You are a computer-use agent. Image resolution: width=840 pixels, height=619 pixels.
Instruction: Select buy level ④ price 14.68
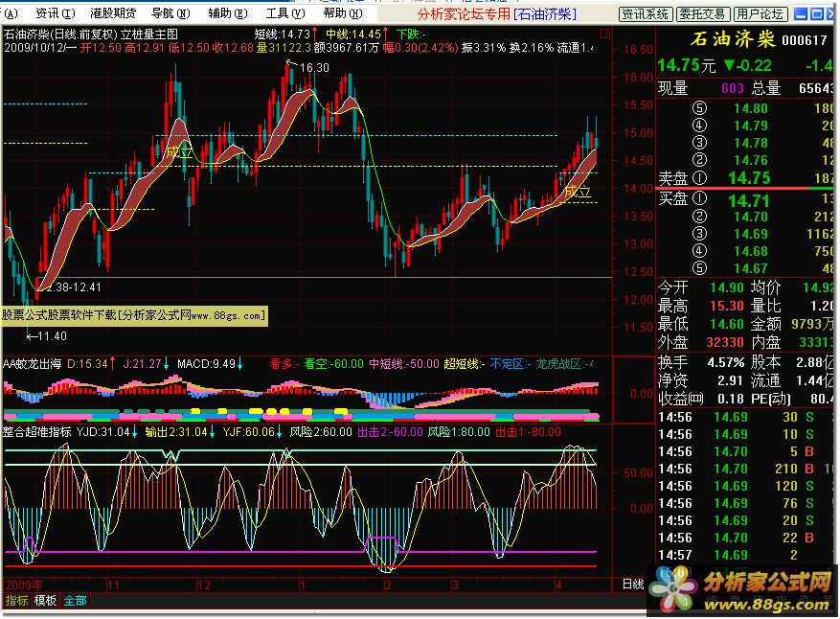pos(751,251)
